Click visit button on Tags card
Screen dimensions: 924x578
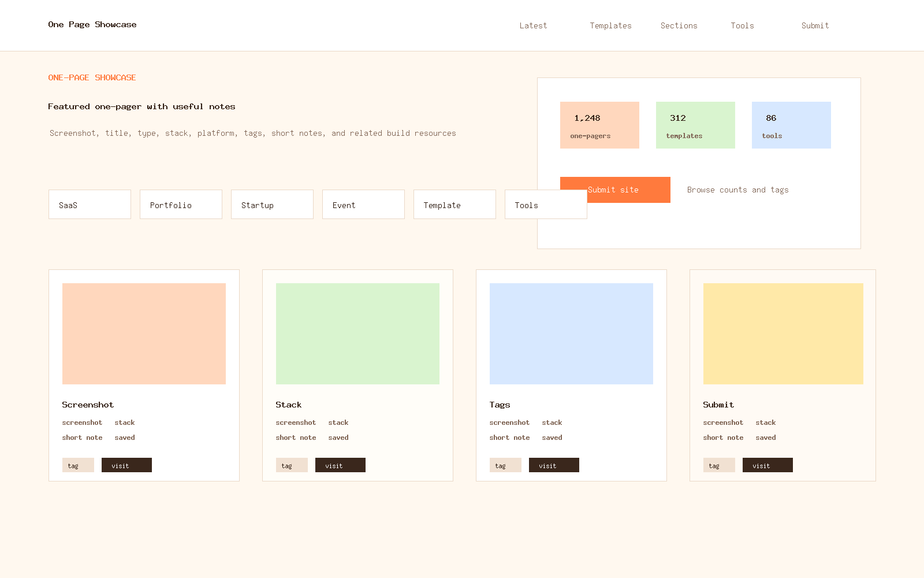(x=554, y=465)
